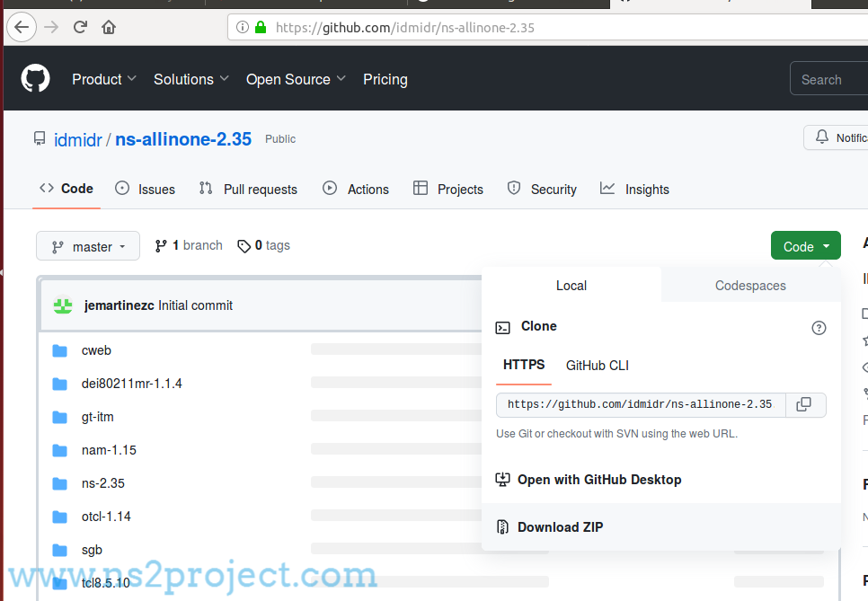Open the gt-itm folder
This screenshot has height=601, width=868.
pos(97,417)
